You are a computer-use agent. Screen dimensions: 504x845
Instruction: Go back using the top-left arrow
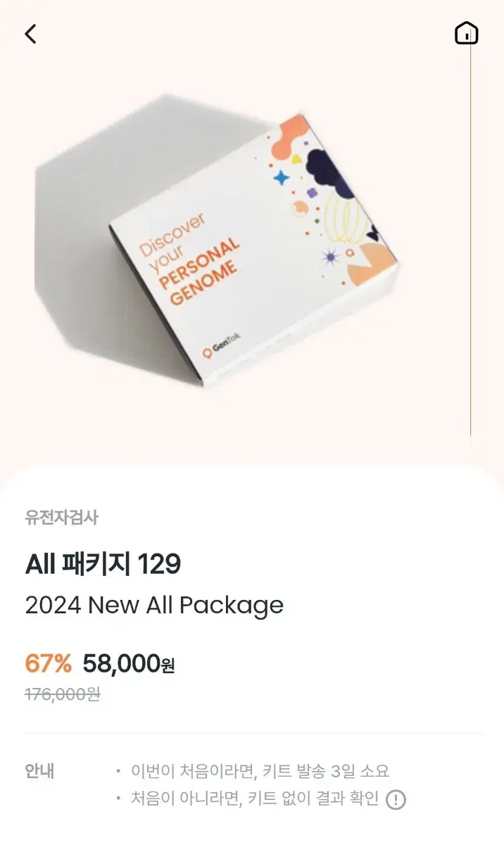pyautogui.click(x=30, y=33)
